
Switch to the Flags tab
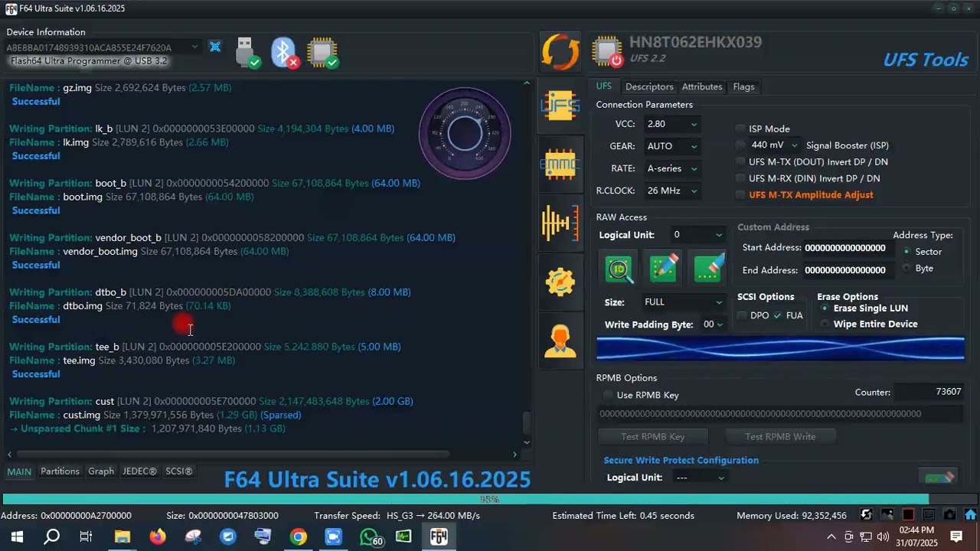pyautogui.click(x=743, y=86)
